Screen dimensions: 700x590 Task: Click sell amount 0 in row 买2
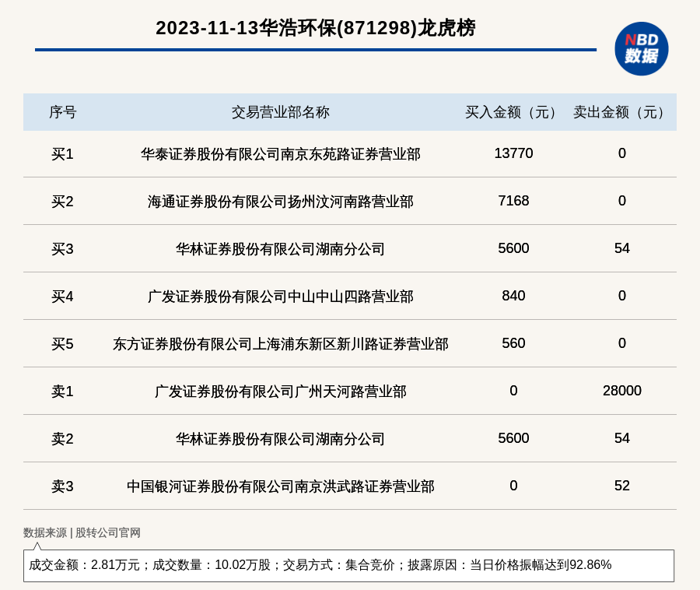tap(622, 201)
